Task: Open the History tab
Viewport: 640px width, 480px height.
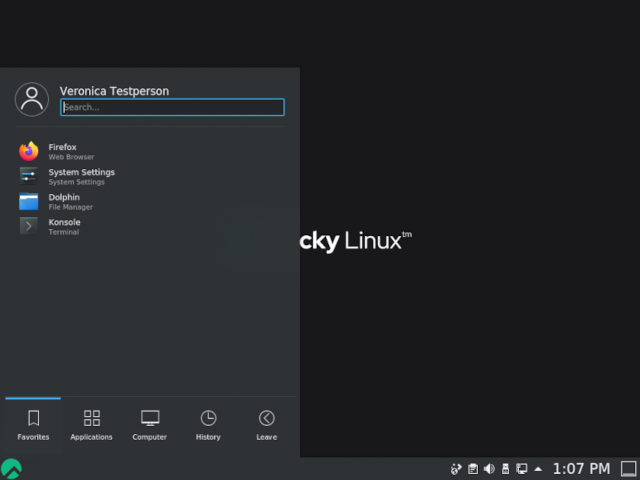Action: (x=208, y=424)
